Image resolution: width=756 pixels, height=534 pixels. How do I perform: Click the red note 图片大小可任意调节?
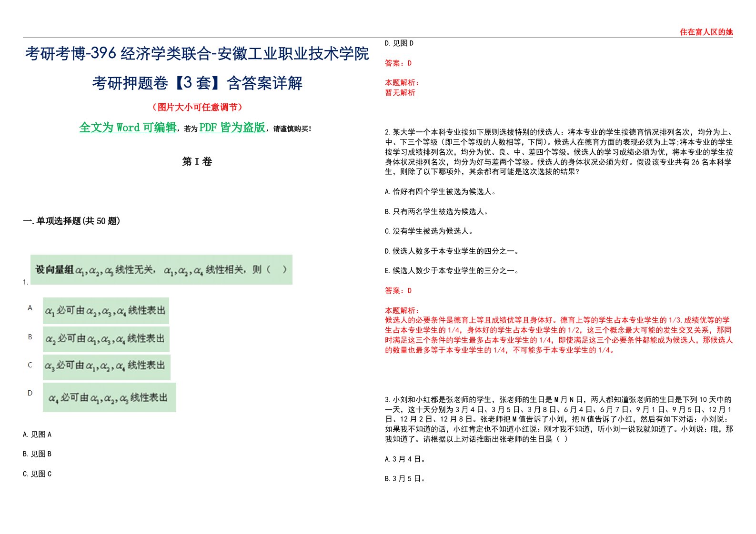click(197, 108)
